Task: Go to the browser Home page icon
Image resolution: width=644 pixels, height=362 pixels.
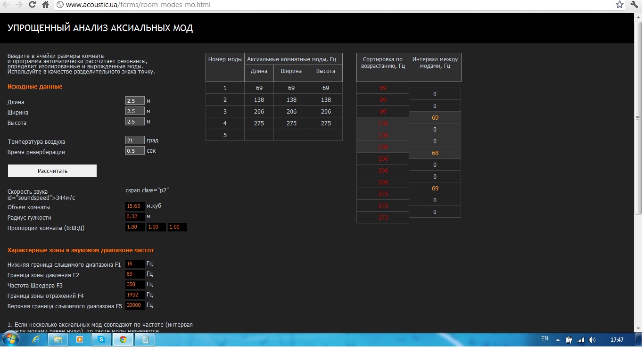Action: click(45, 5)
